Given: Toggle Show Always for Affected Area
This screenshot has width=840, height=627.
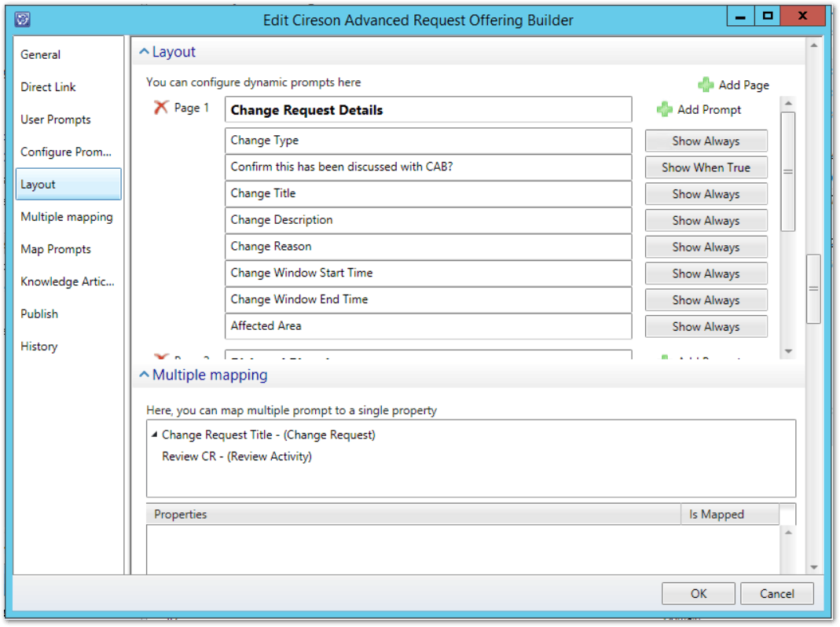Looking at the screenshot, I should click(x=706, y=326).
